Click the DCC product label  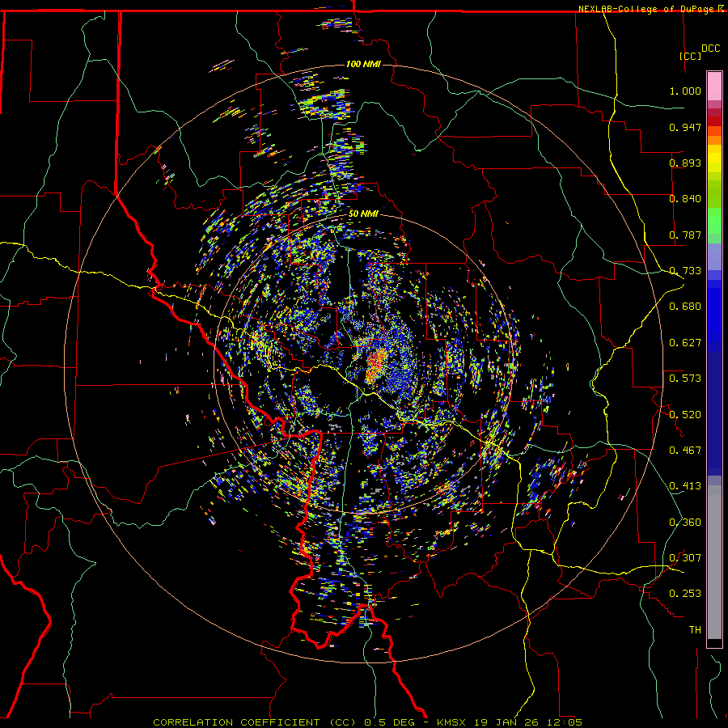tap(710, 49)
